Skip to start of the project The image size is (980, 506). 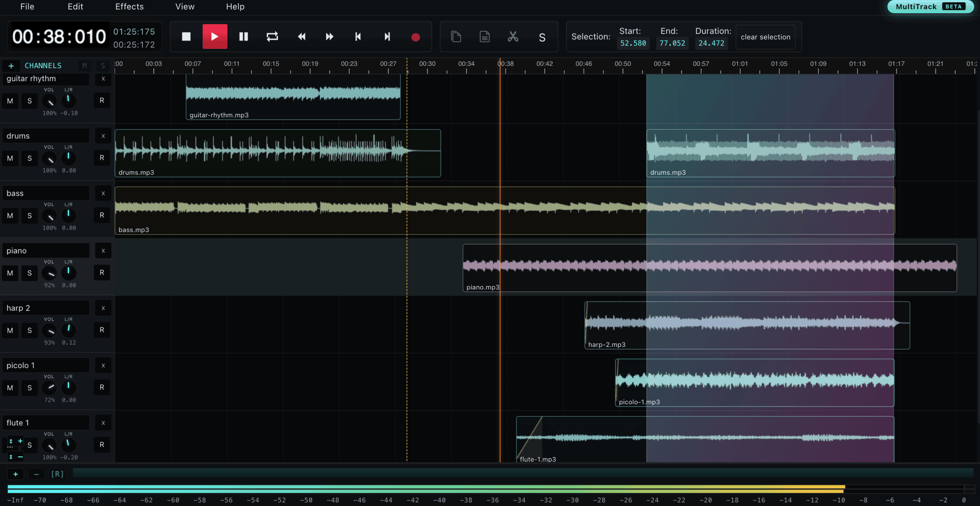(358, 37)
